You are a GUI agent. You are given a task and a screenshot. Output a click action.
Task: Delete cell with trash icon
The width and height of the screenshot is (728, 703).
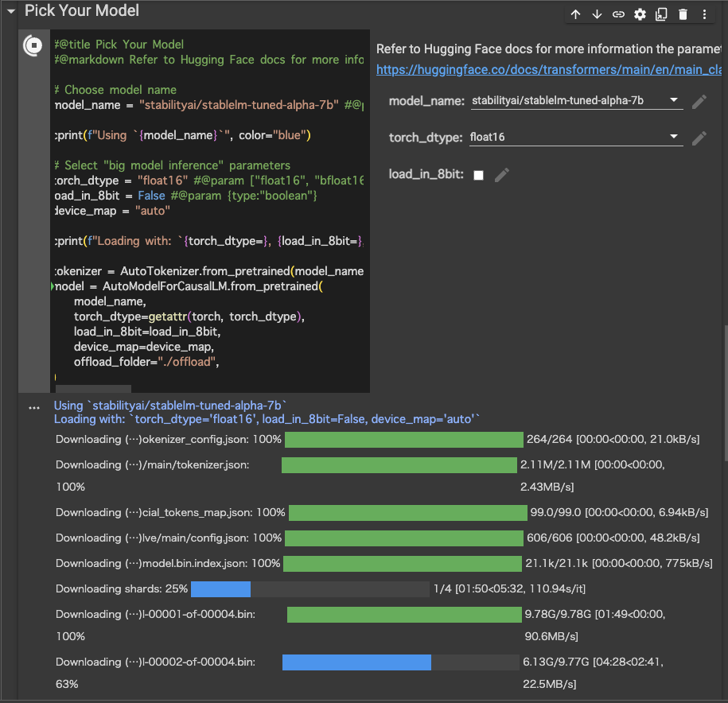683,14
